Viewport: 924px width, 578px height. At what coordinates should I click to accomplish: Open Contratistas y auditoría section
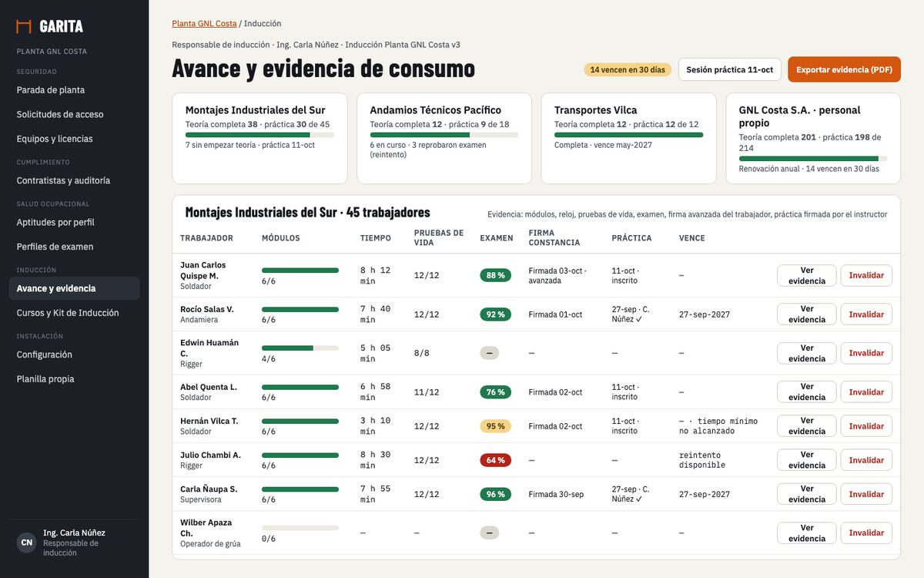pyautogui.click(x=74, y=181)
